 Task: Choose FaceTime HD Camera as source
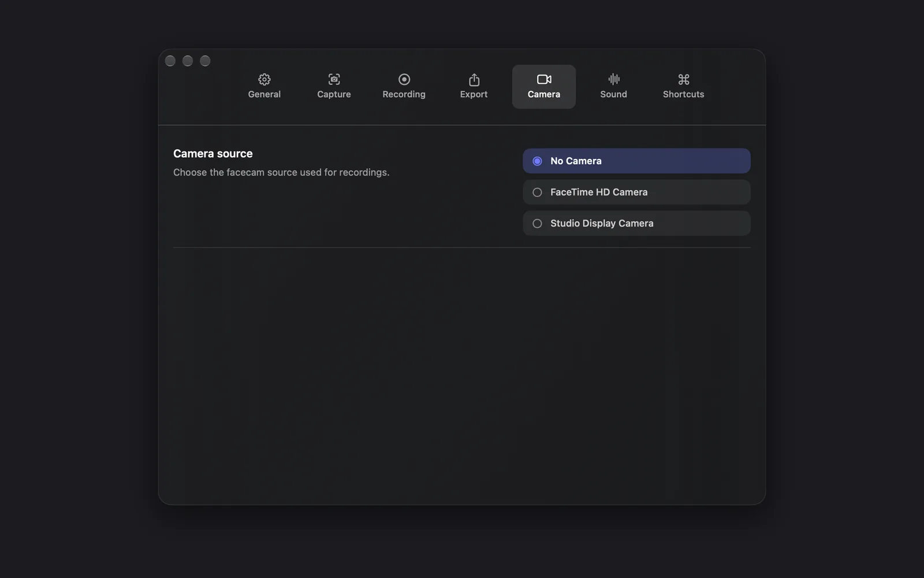coord(636,192)
